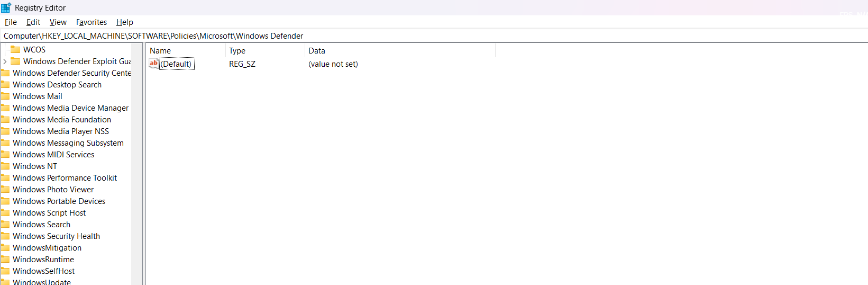868x285 pixels.
Task: Click the WindowsRuntime folder icon
Action: coord(5,260)
